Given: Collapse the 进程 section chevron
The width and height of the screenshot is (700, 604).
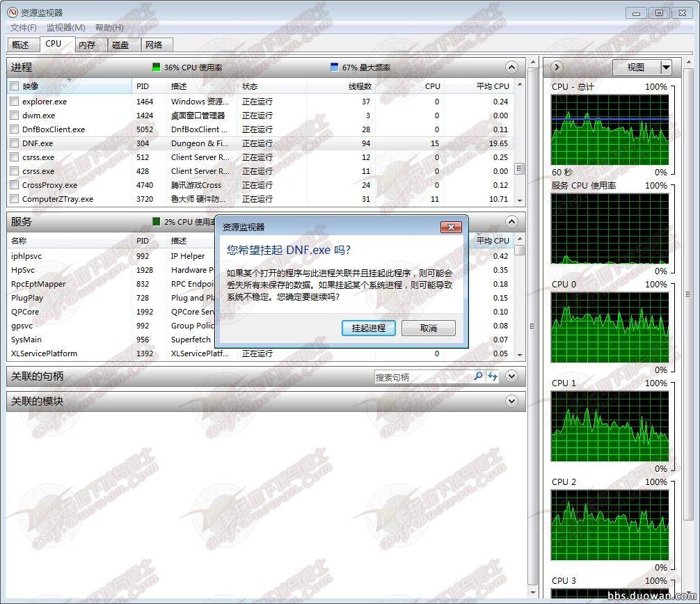Looking at the screenshot, I should click(511, 67).
